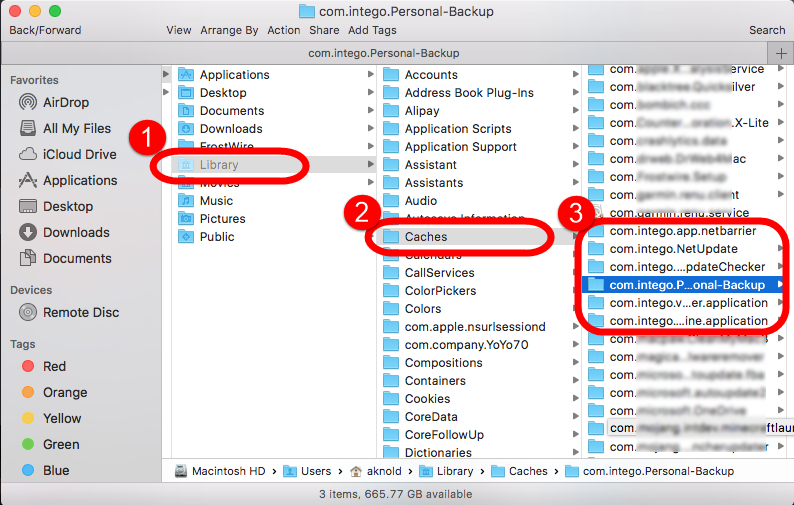Click the com.intego.Personal-Backup tab title
Screen dimensions: 794x505
(x=384, y=53)
